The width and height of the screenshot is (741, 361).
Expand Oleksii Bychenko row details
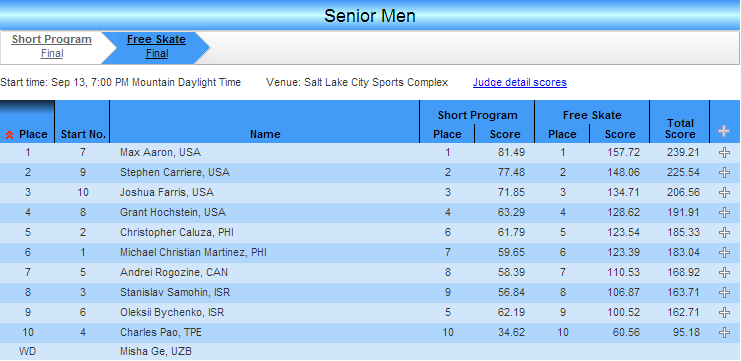(724, 312)
